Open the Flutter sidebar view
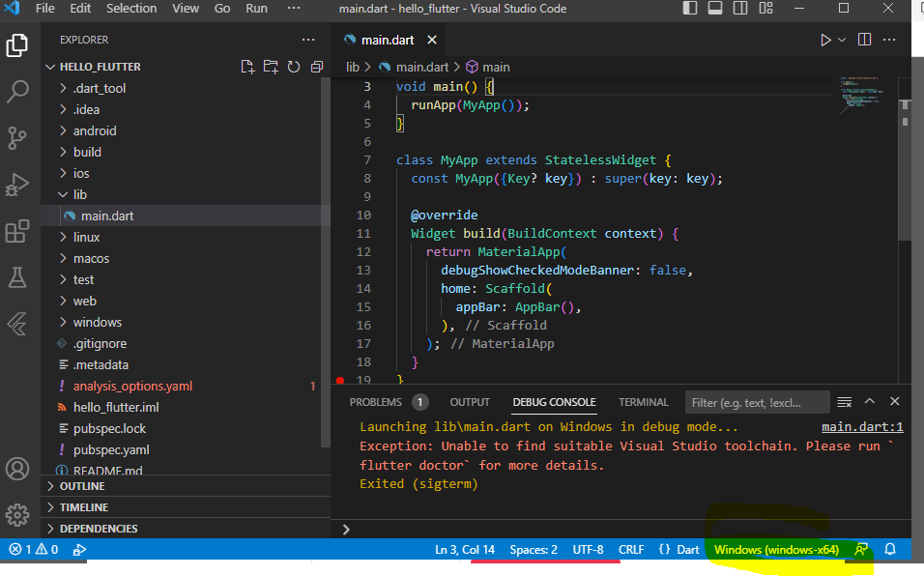Viewport: 924px width, 576px height. [17, 324]
